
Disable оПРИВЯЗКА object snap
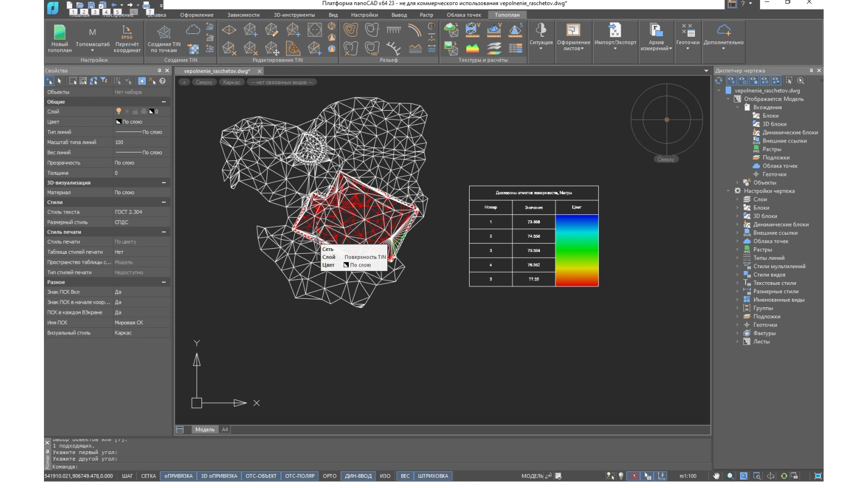pos(178,476)
